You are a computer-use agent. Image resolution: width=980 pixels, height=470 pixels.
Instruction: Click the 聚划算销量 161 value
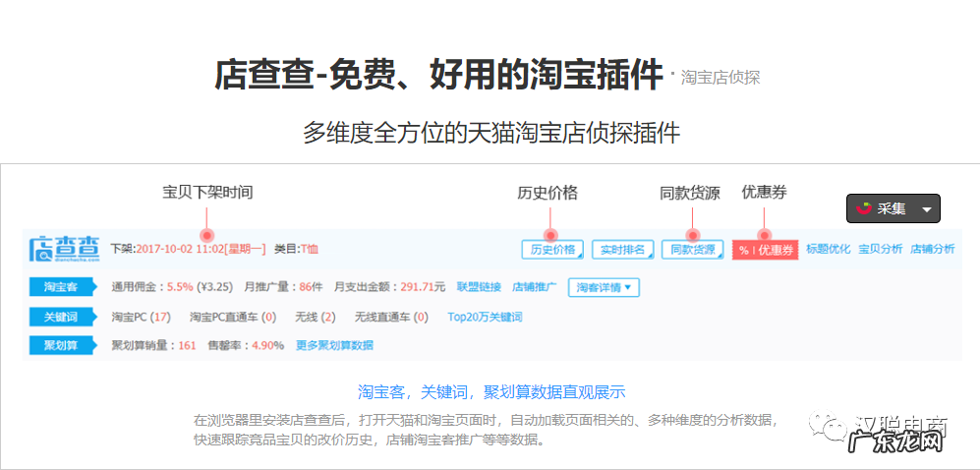[187, 345]
